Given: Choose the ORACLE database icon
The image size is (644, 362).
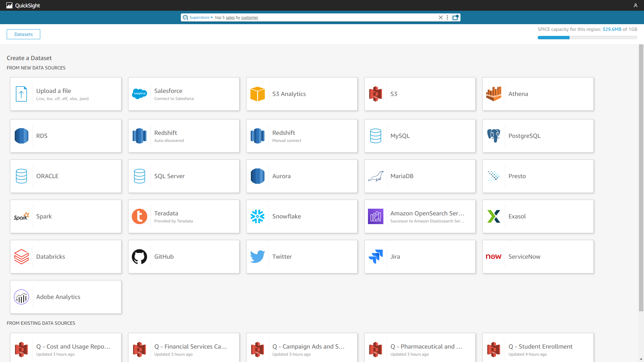Looking at the screenshot, I should point(21,176).
